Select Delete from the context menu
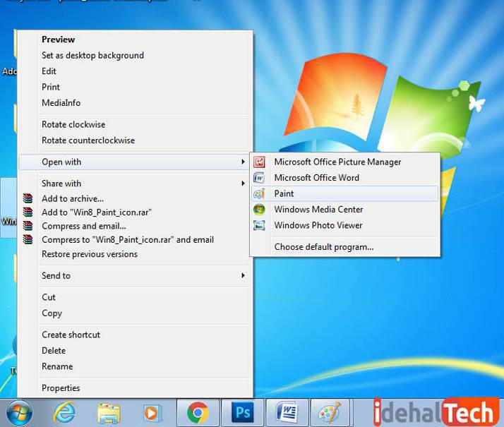504x427 pixels. [x=135, y=351]
